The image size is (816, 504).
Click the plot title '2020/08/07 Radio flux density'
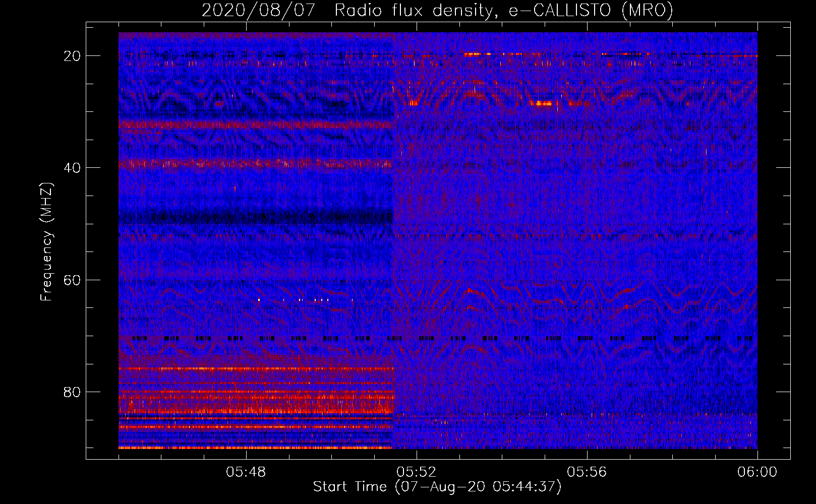438,10
